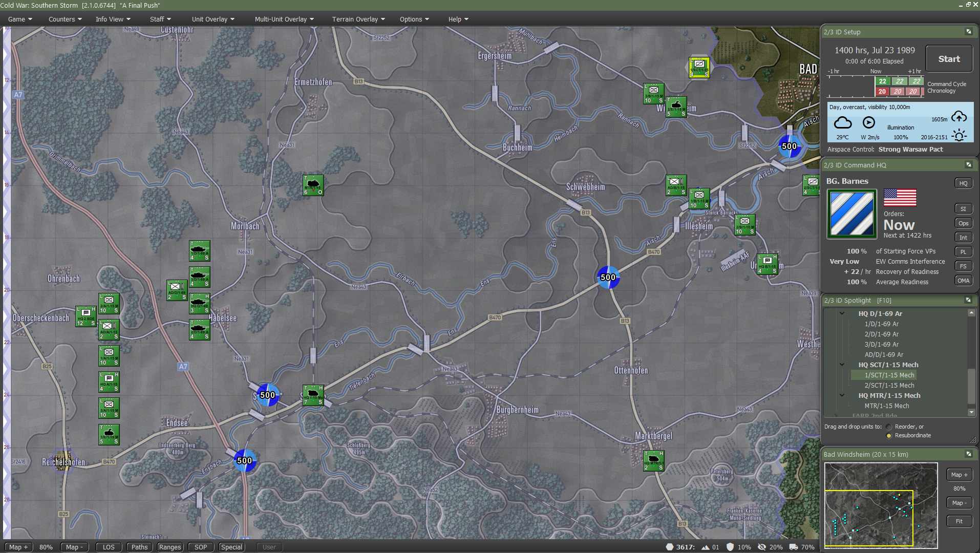980x553 pixels.
Task: Pop out the 2/3 ID Spotlight panel
Action: 969,300
